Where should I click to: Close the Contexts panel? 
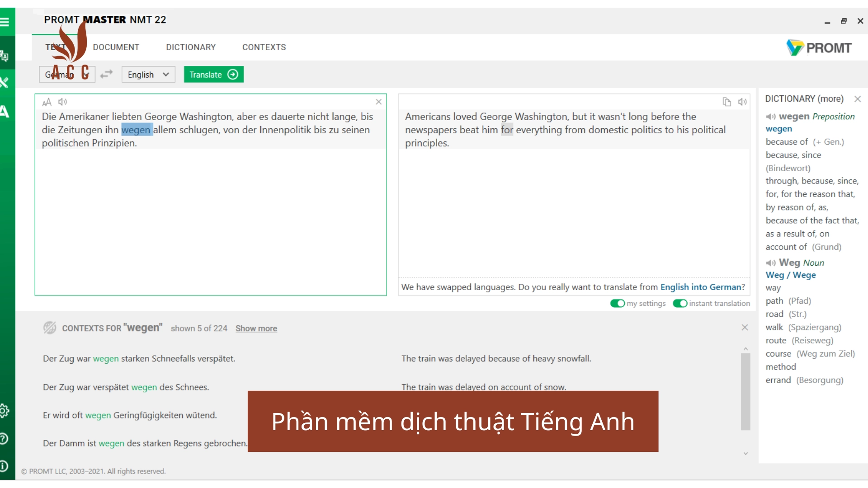tap(745, 327)
